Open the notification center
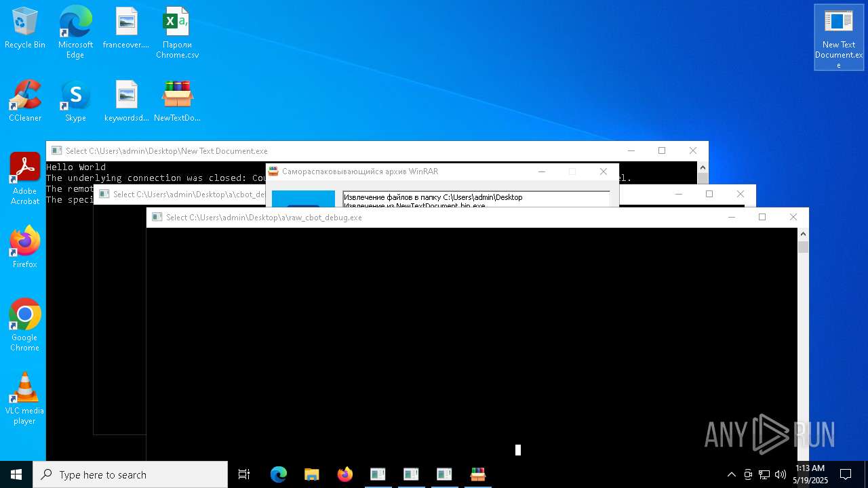 tap(846, 474)
